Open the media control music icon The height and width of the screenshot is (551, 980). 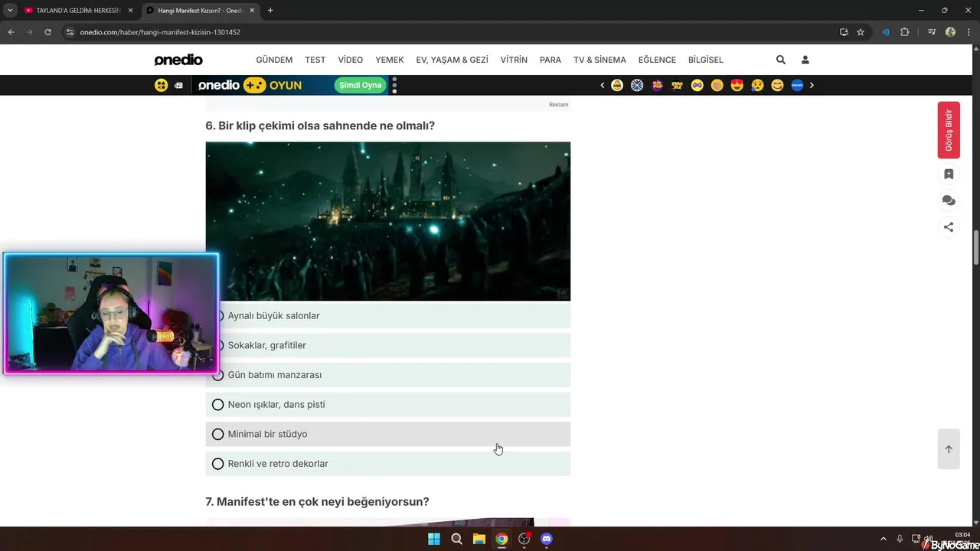(932, 32)
